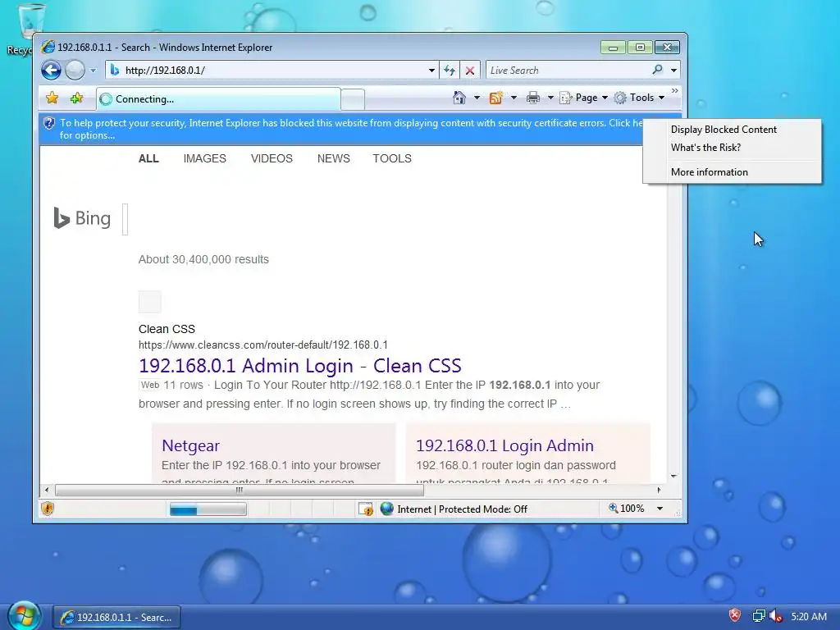Click the security information bar message

coord(351,129)
